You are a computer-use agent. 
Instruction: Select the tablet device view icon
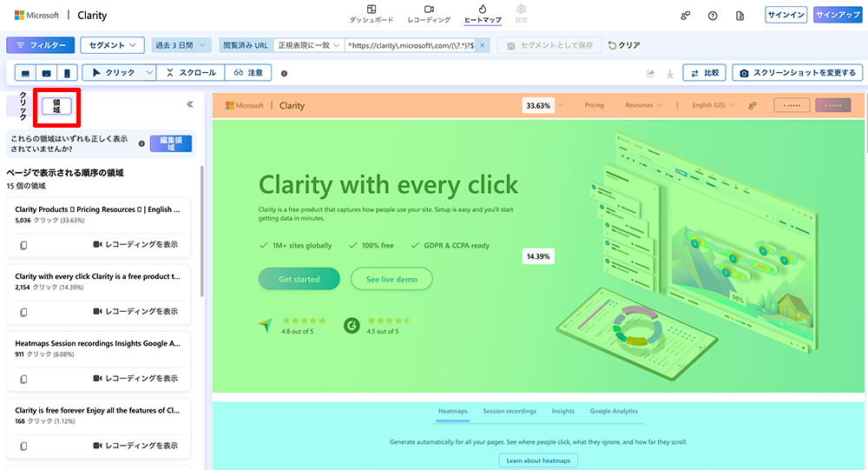coord(46,73)
